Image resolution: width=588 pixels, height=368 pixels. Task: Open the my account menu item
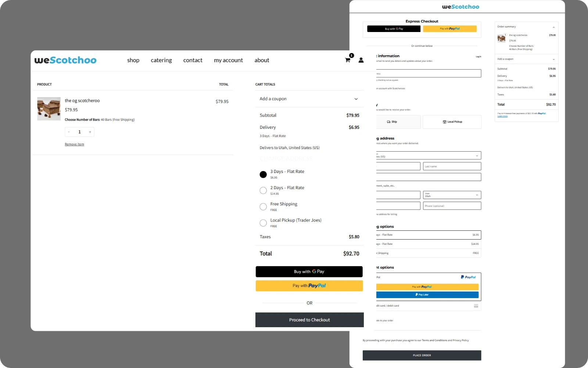pos(228,60)
